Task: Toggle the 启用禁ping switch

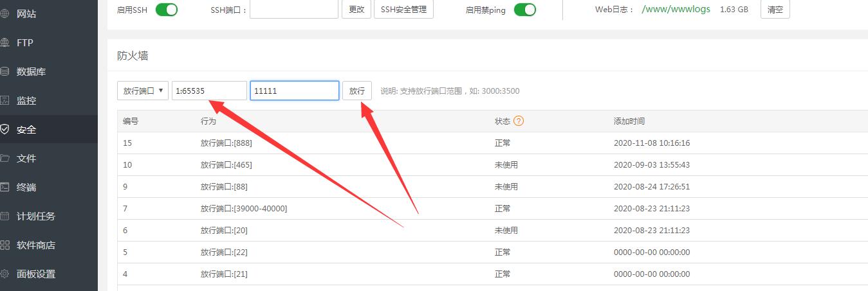Action: tap(525, 10)
